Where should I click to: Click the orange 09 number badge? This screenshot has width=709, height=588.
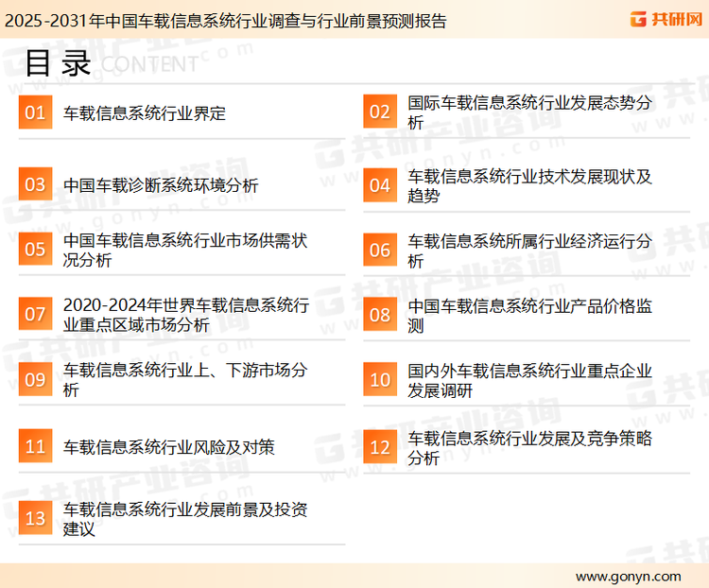[35, 379]
